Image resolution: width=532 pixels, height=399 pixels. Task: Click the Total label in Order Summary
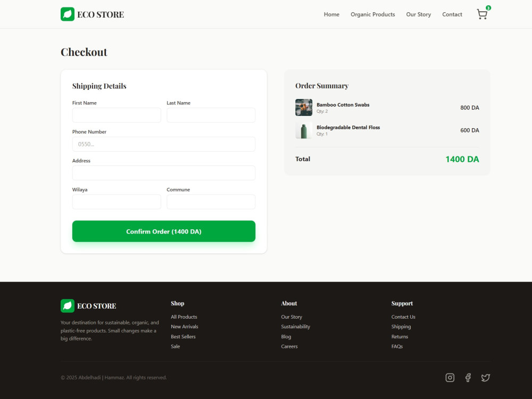coord(303,159)
